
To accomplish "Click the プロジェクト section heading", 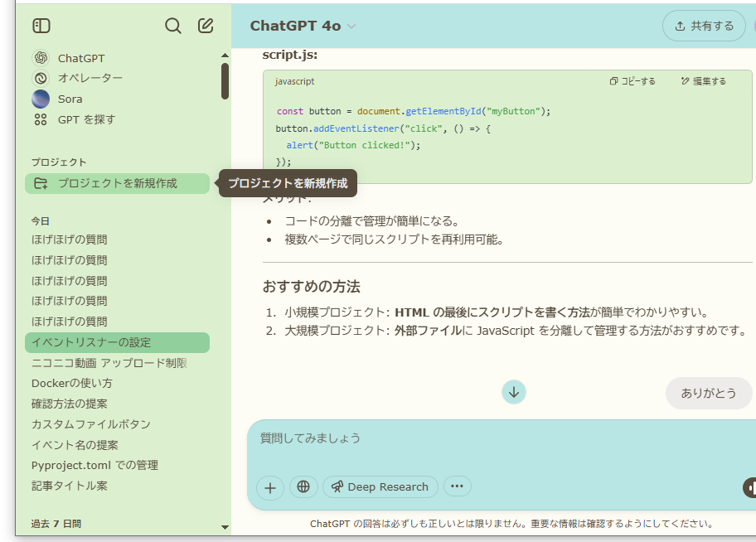I will [x=59, y=162].
